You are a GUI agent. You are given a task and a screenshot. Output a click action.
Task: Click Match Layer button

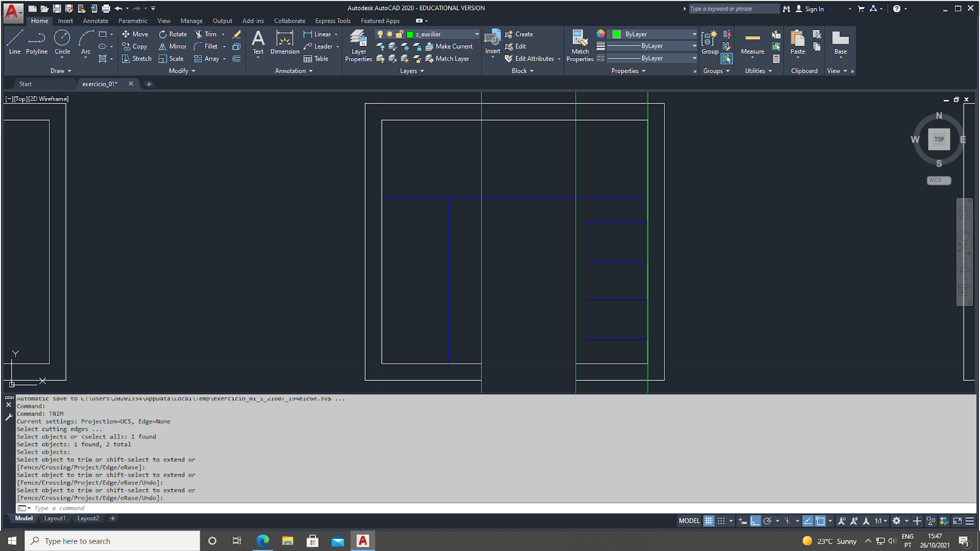click(x=447, y=59)
